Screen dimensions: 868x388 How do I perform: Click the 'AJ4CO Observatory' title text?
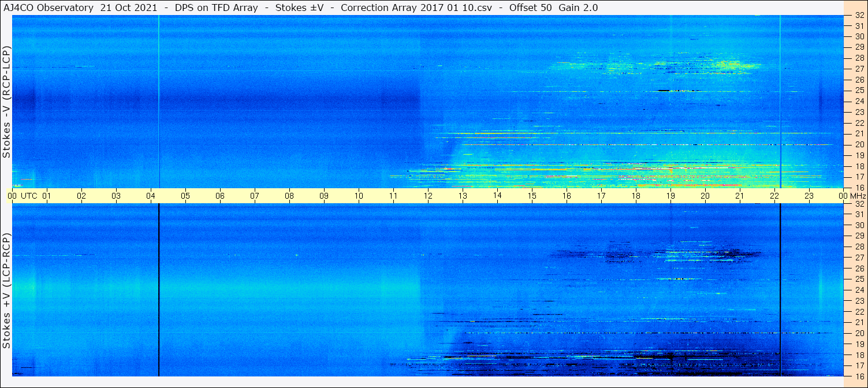tap(48, 8)
